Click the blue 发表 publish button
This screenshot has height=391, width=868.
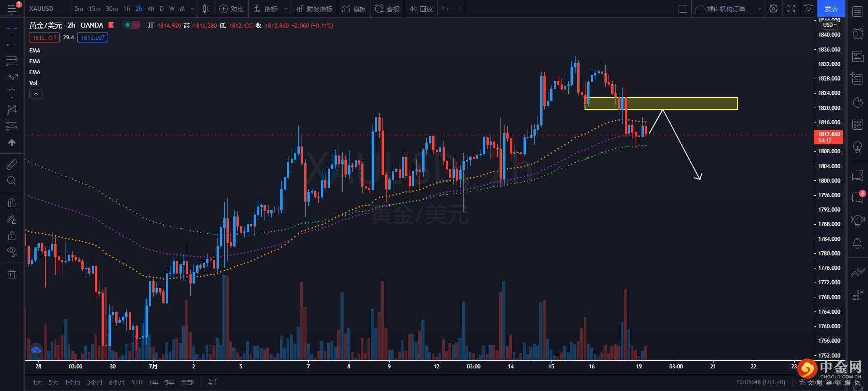click(831, 9)
